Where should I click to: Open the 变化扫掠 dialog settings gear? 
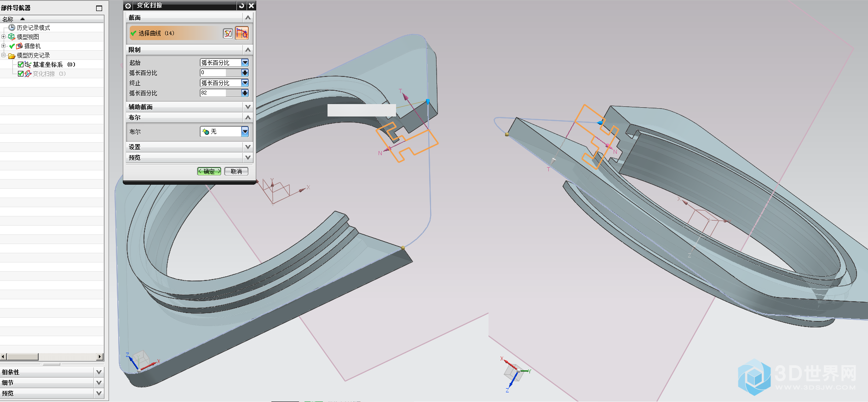[128, 6]
